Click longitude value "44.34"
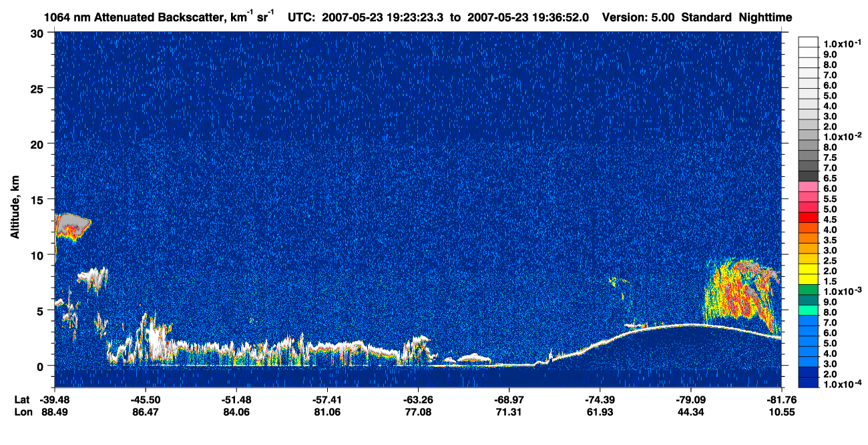Image resolution: width=868 pixels, height=445 pixels. 691,412
